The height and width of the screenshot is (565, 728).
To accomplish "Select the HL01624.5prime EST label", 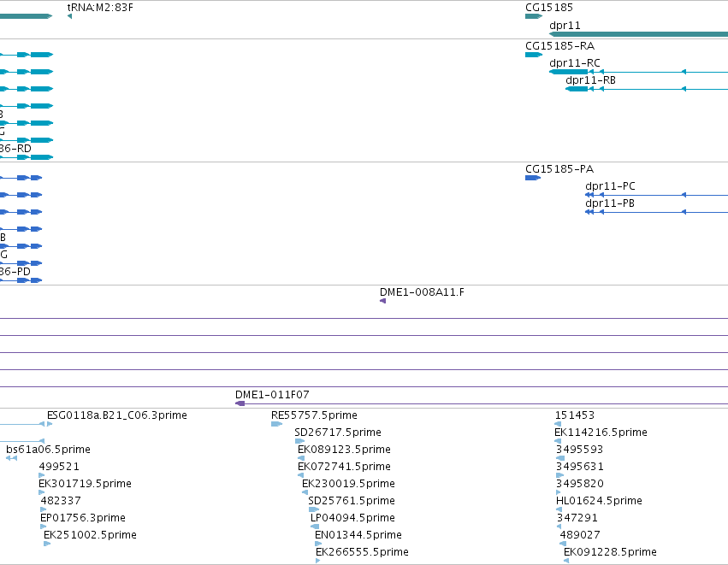I will (599, 501).
